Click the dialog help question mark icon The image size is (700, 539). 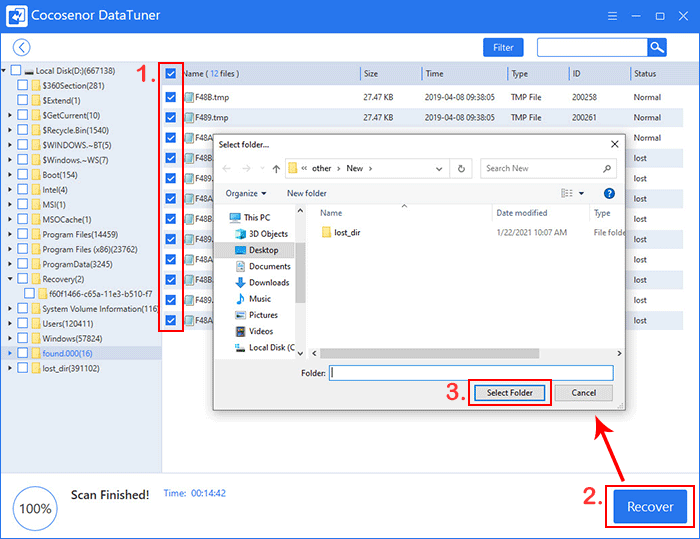[x=609, y=193]
